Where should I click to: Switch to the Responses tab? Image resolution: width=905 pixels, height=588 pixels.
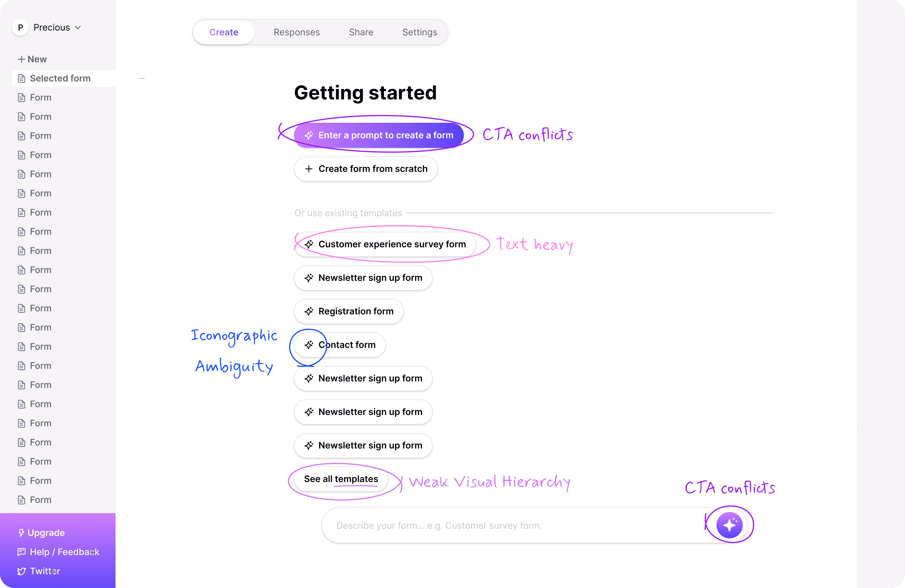[x=297, y=32]
